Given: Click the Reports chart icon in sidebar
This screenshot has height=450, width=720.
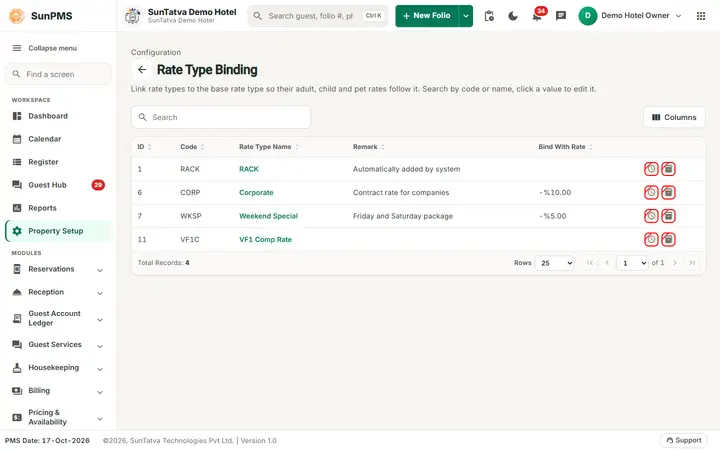Looking at the screenshot, I should pyautogui.click(x=17, y=208).
